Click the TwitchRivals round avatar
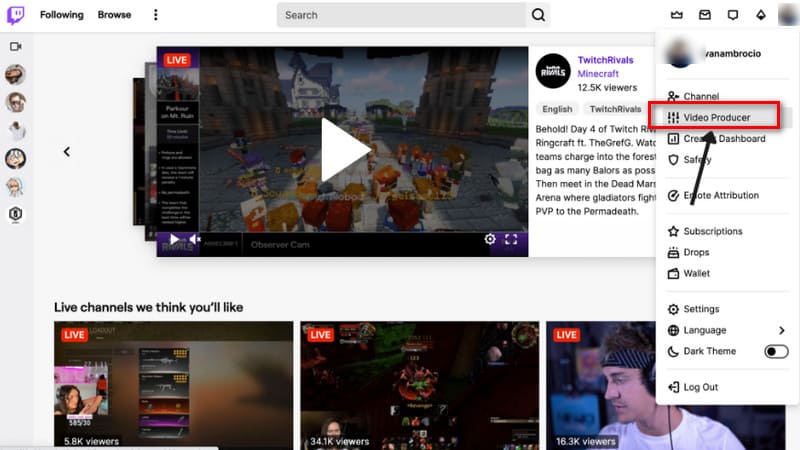The image size is (800, 450). tap(553, 71)
